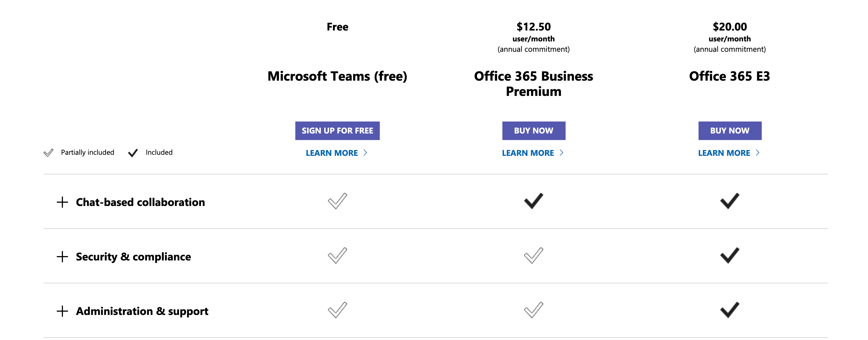Expand the Chat-based collaboration row

tap(62, 202)
